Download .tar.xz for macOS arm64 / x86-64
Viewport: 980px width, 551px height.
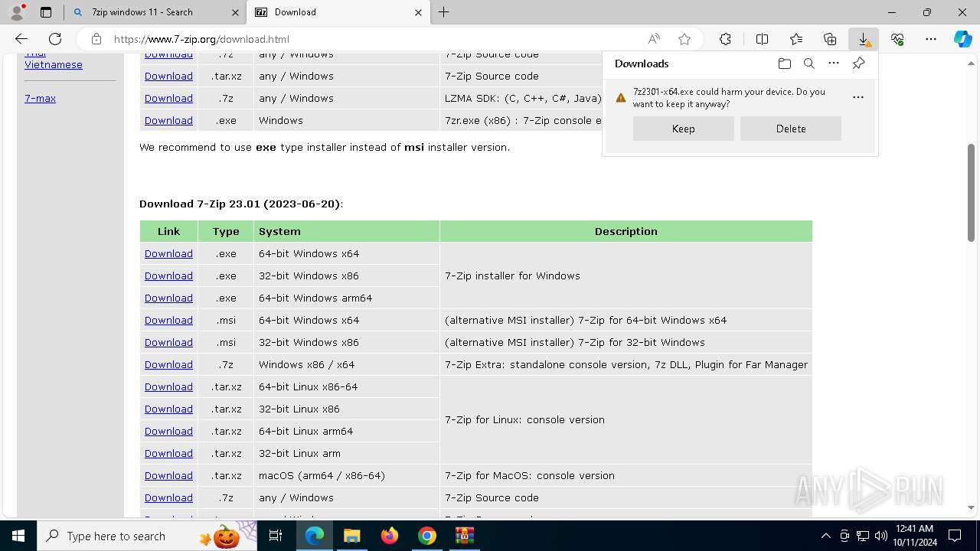point(168,475)
